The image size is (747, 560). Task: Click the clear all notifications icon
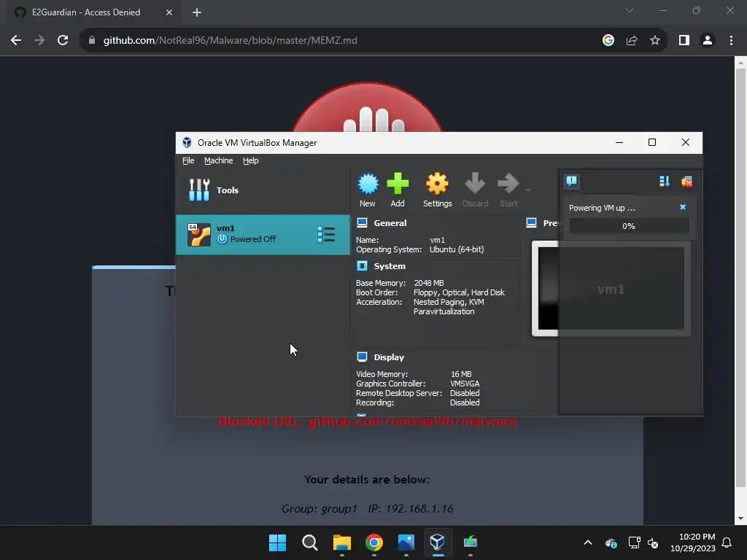pos(686,182)
